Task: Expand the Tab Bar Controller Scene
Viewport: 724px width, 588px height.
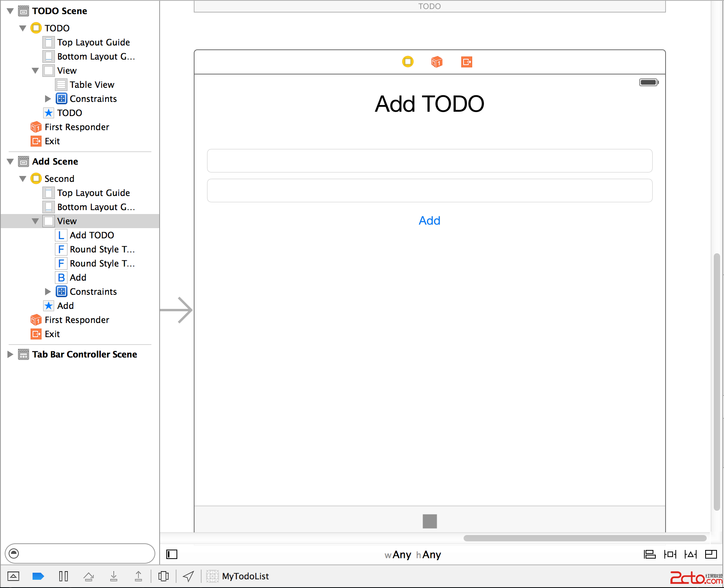Action: click(10, 354)
